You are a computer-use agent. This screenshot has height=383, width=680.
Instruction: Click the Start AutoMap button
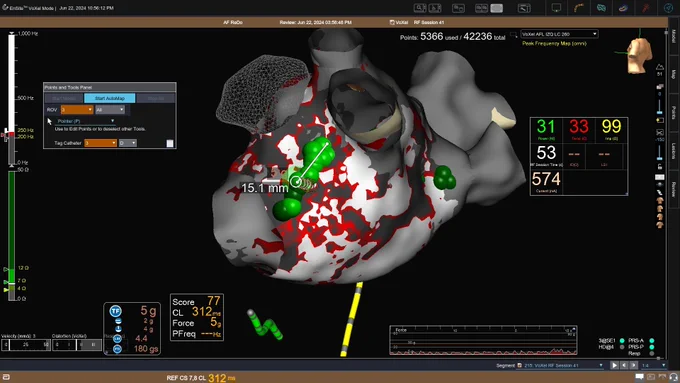click(x=110, y=98)
